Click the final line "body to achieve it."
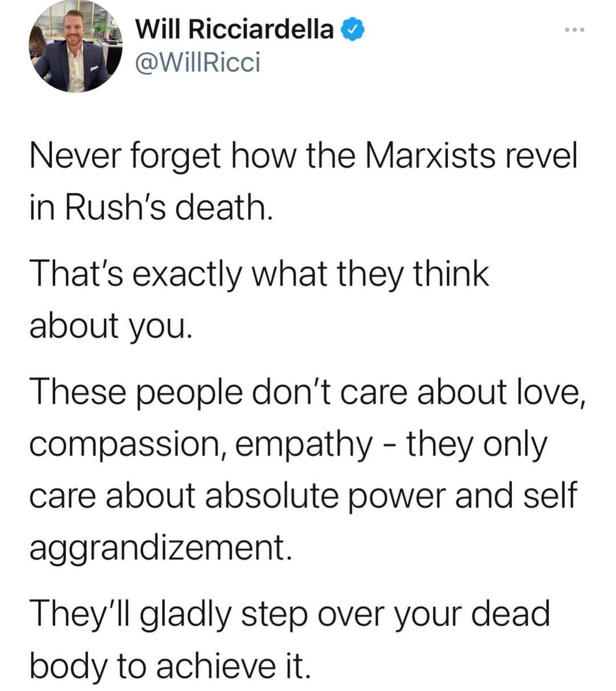Viewport: 616px width, 691px height. [170, 665]
